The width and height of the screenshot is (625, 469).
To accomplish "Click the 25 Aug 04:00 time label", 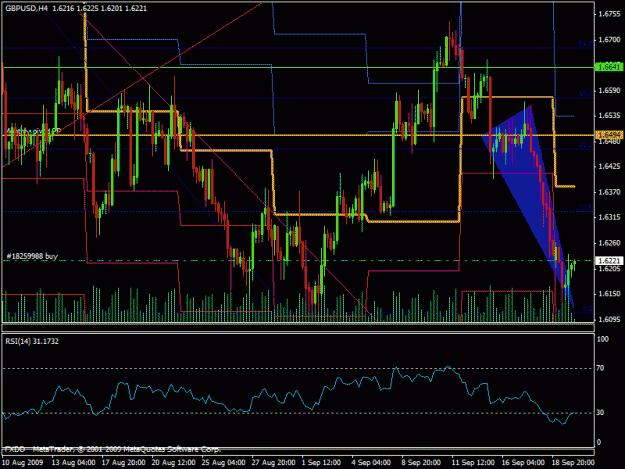I will pyautogui.click(x=223, y=463).
